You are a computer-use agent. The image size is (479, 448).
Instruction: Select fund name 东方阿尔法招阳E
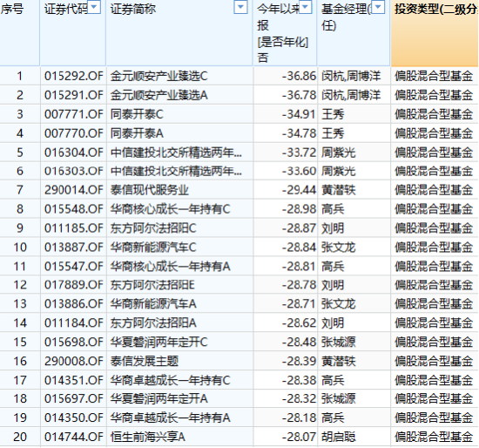pyautogui.click(x=152, y=285)
